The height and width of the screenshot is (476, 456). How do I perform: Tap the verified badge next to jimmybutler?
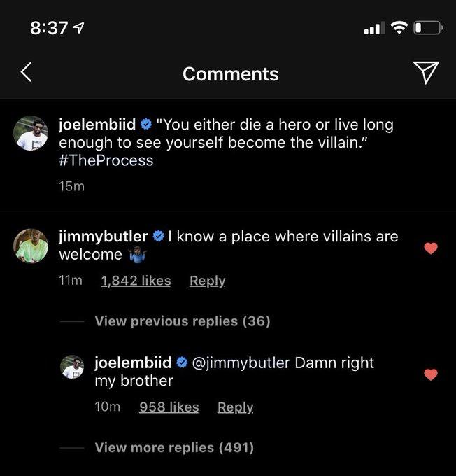(x=157, y=237)
